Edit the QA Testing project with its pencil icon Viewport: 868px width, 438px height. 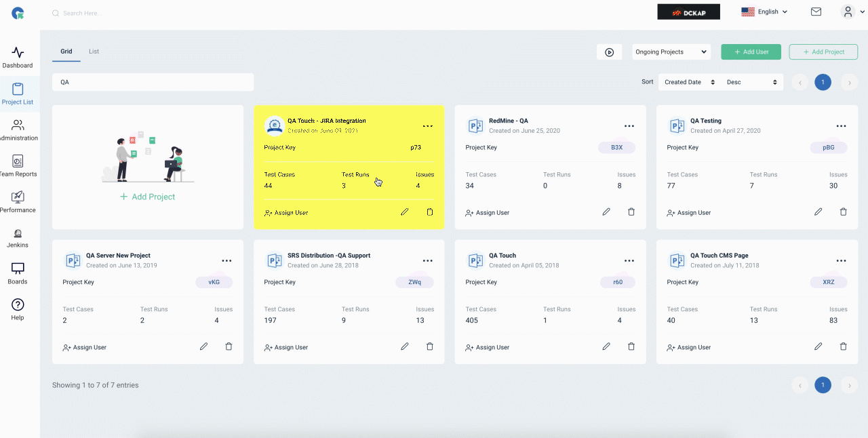(818, 212)
